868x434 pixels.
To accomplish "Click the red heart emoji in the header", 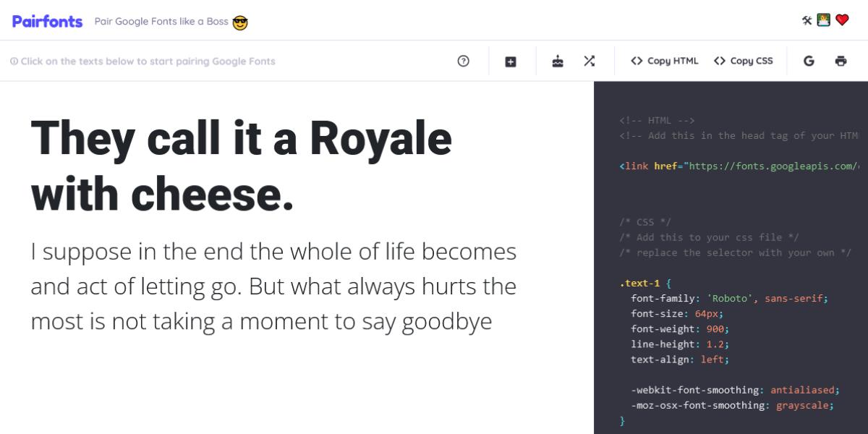I will 841,20.
